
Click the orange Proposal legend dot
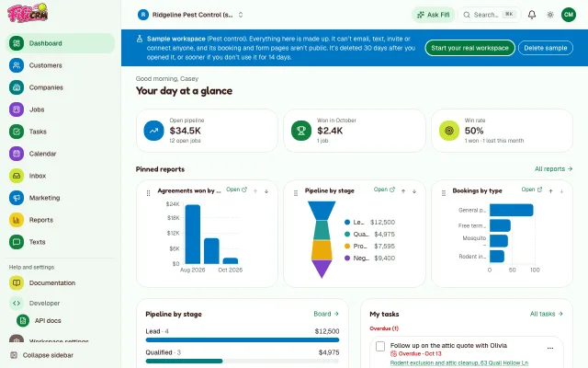(347, 247)
